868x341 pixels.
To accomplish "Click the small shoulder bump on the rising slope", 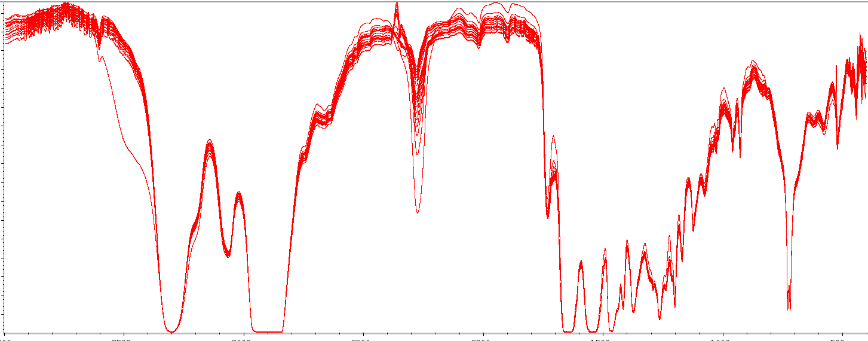I will point(320,111).
